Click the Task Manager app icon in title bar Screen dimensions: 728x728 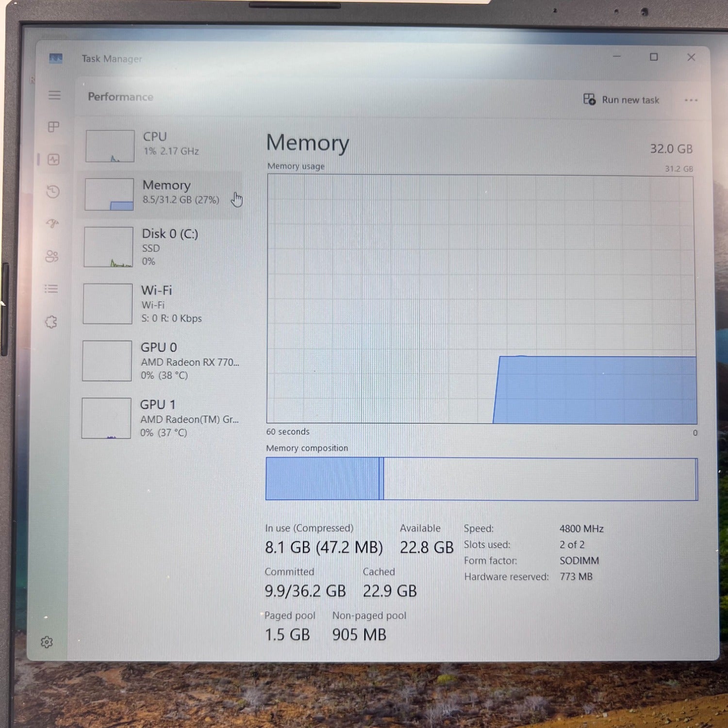pyautogui.click(x=56, y=59)
